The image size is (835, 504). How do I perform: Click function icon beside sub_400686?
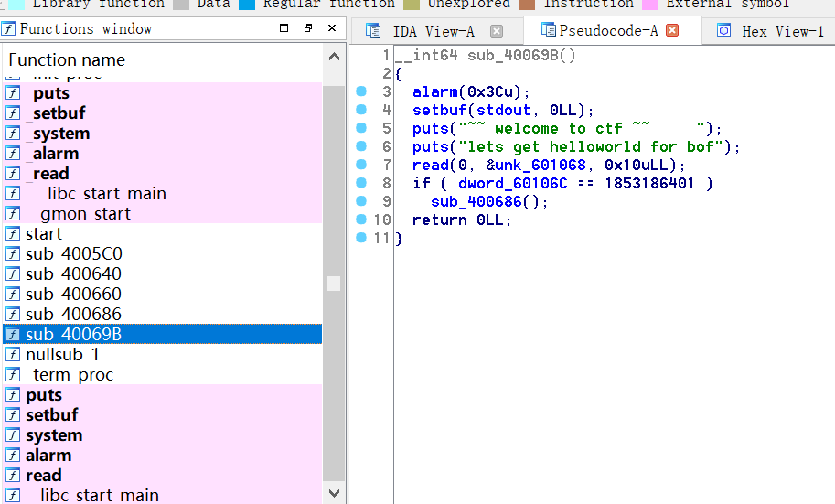coord(13,315)
